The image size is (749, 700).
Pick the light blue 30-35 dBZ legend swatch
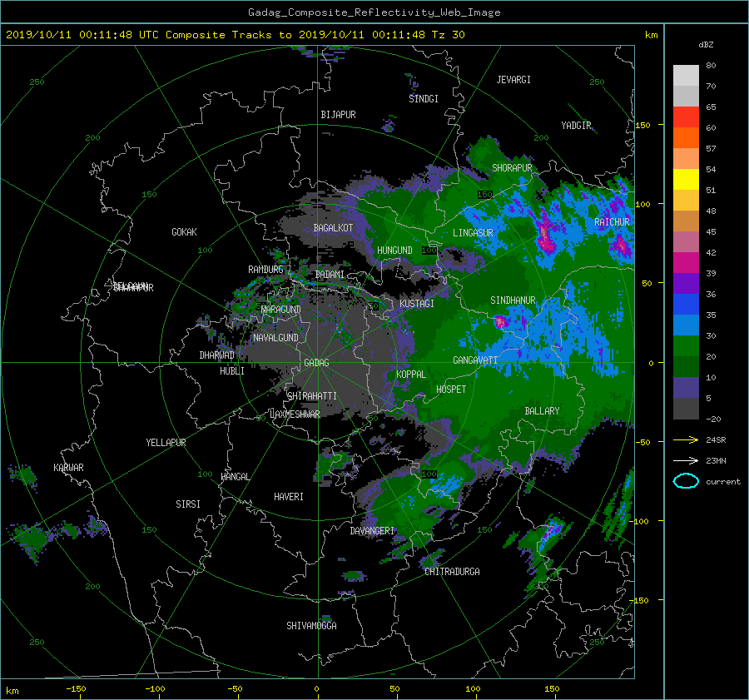click(686, 325)
